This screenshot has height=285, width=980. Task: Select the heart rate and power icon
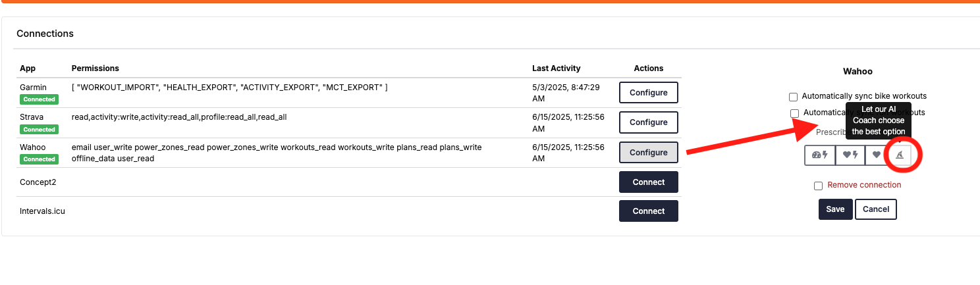[x=850, y=155]
